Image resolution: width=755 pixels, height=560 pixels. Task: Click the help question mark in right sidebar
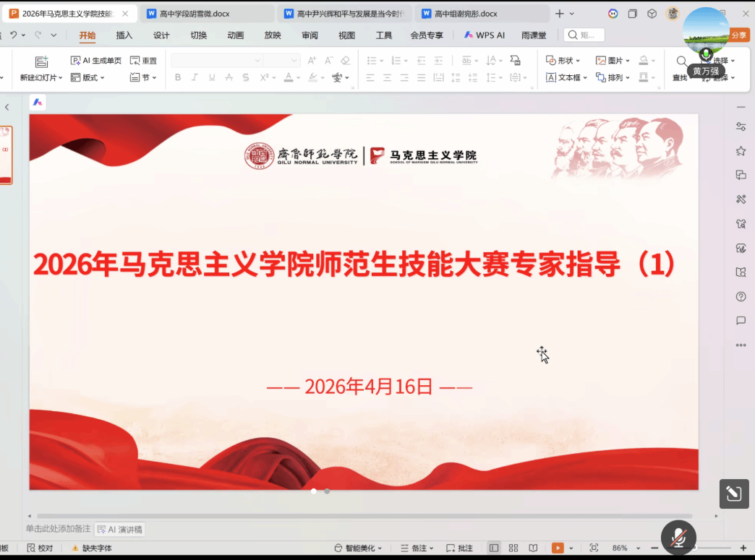(x=741, y=296)
